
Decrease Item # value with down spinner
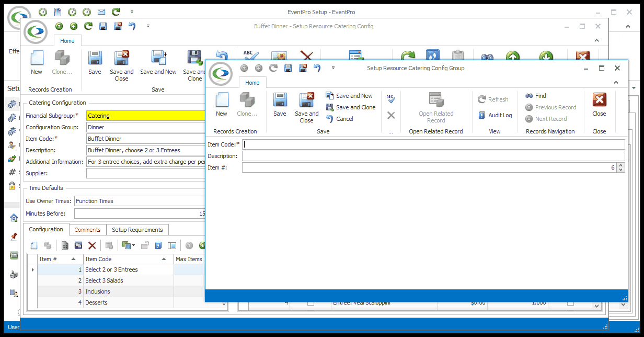click(x=621, y=170)
